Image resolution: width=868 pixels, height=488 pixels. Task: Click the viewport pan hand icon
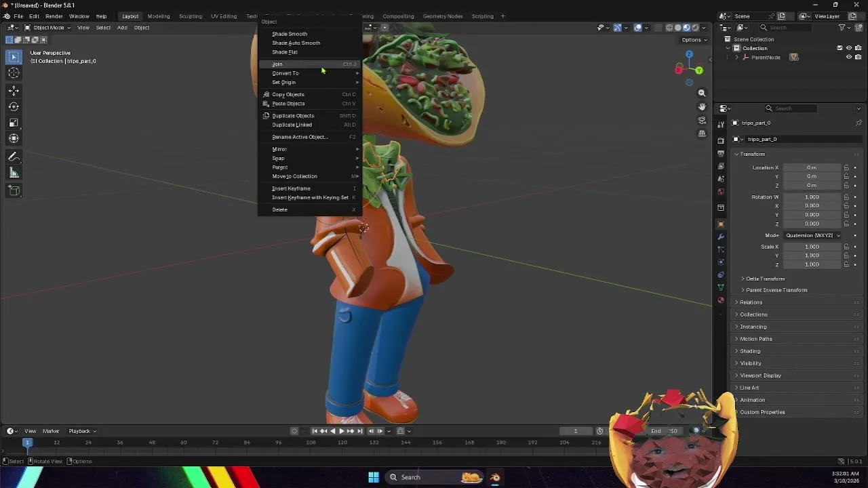702,107
